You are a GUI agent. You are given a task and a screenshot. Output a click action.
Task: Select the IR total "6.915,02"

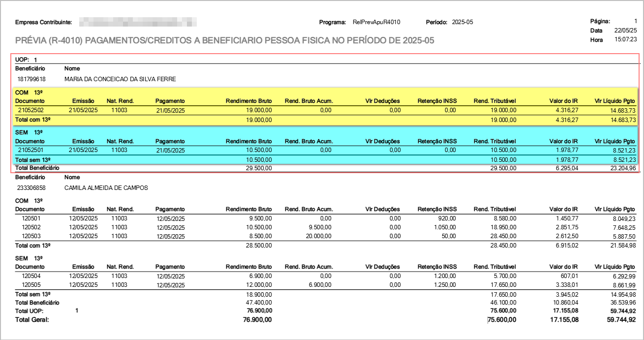coord(565,245)
